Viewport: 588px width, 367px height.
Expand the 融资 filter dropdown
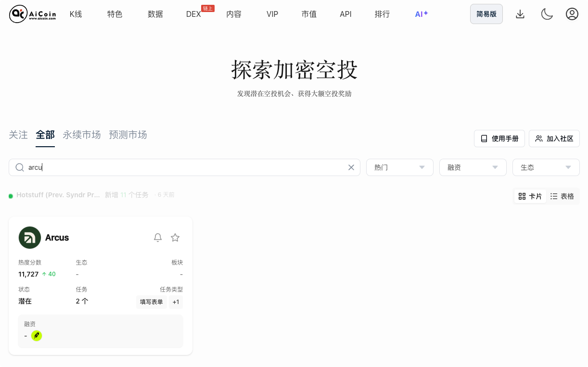473,167
